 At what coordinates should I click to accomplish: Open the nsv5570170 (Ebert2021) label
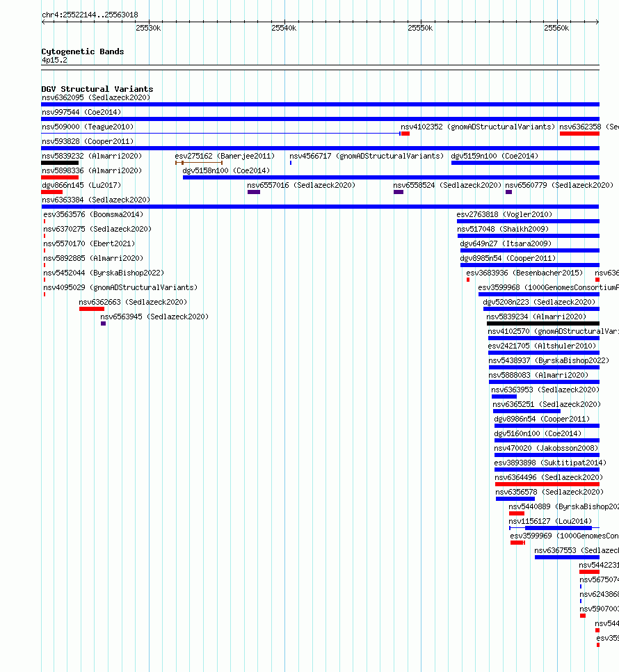tap(89, 243)
